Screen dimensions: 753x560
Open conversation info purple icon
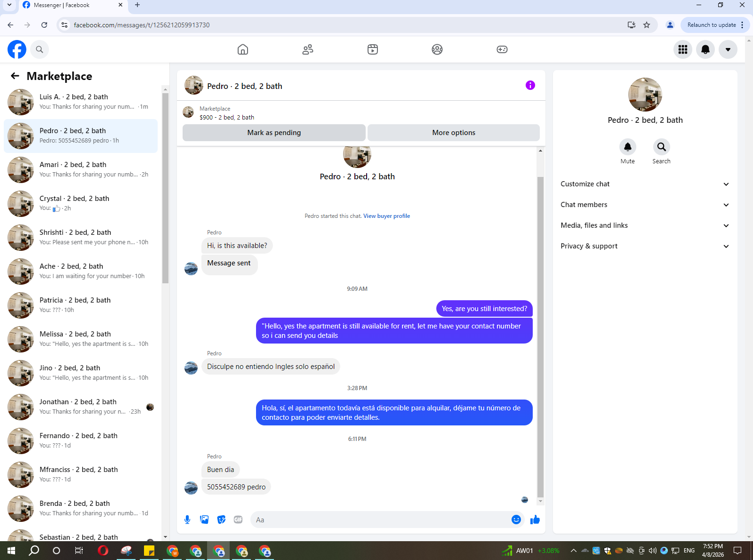point(530,85)
